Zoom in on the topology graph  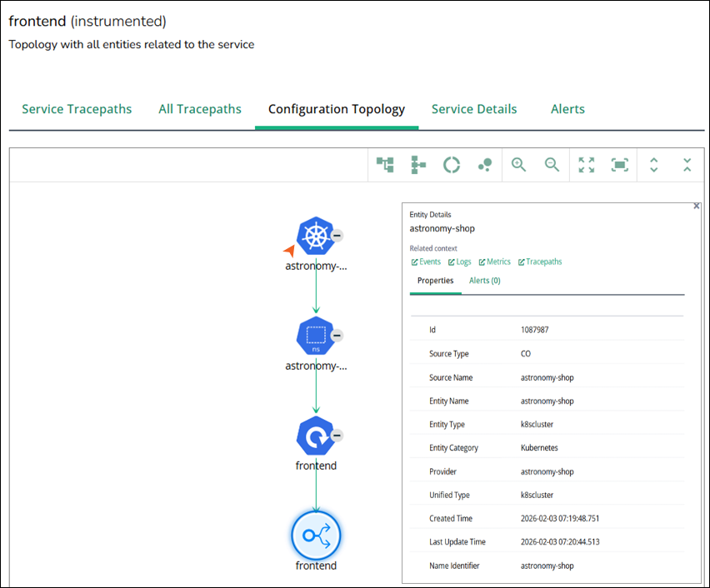tap(519, 165)
